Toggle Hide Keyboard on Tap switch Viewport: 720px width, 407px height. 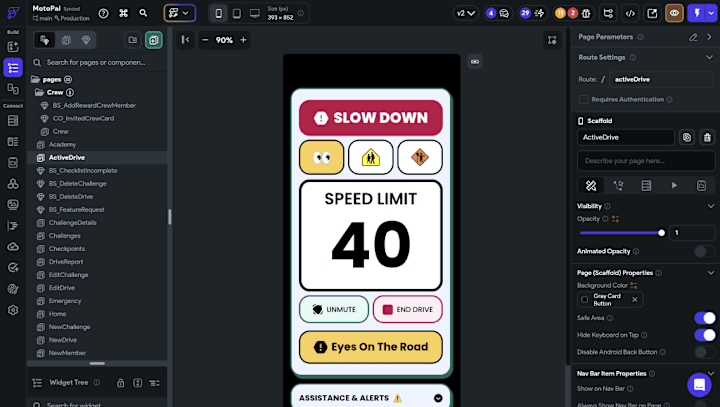click(x=704, y=335)
